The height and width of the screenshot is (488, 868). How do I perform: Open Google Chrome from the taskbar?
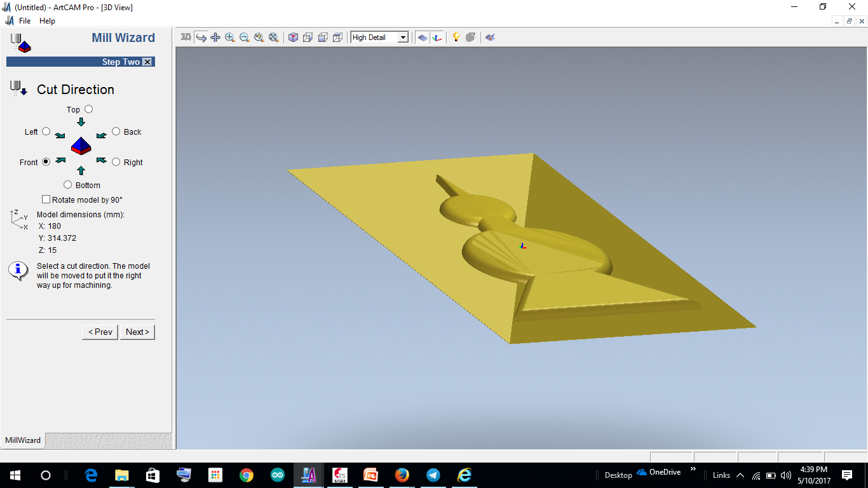pyautogui.click(x=247, y=475)
